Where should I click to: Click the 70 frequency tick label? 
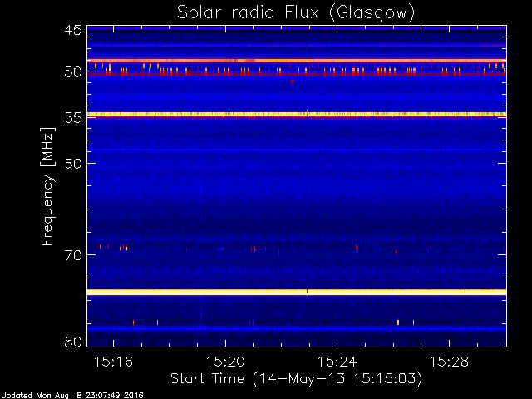(73, 255)
